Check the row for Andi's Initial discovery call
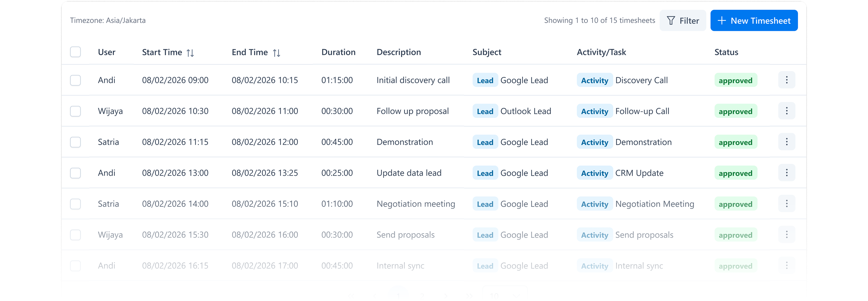Viewport: 868px width, 301px height. pyautogui.click(x=76, y=80)
